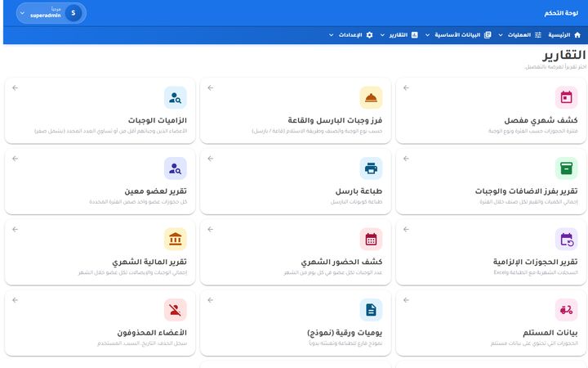Select the bank icon on تقرير المالية الشهري
588x368 pixels.
point(175,239)
